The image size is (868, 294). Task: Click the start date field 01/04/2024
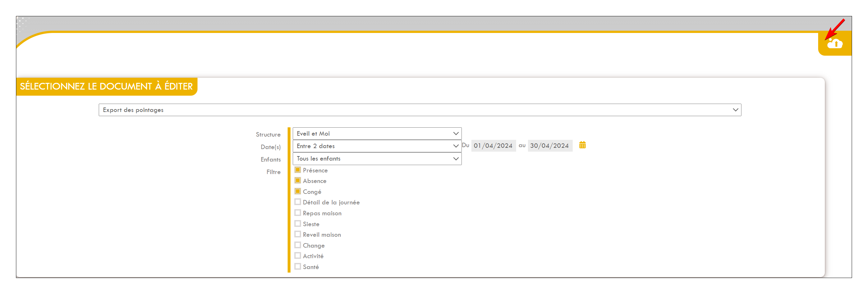493,146
